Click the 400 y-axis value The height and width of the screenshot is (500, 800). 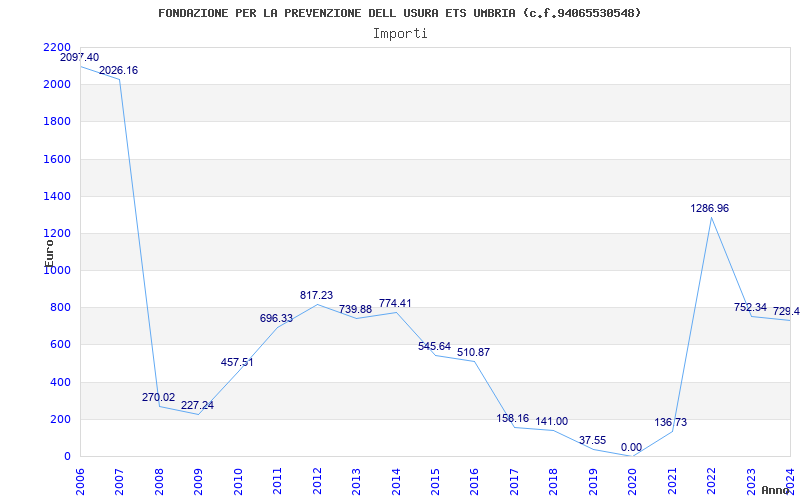60,382
